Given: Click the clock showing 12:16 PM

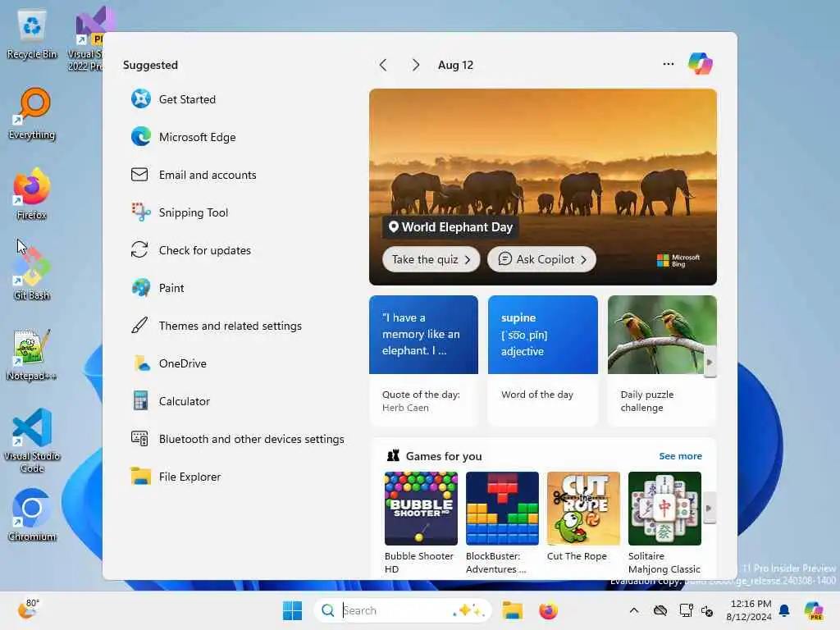Looking at the screenshot, I should coord(750,610).
